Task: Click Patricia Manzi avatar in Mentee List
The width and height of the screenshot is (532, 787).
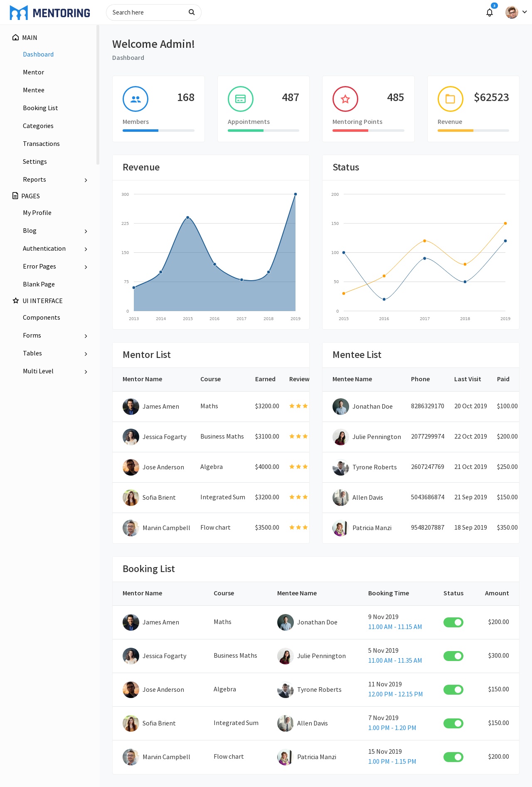Action: [341, 528]
